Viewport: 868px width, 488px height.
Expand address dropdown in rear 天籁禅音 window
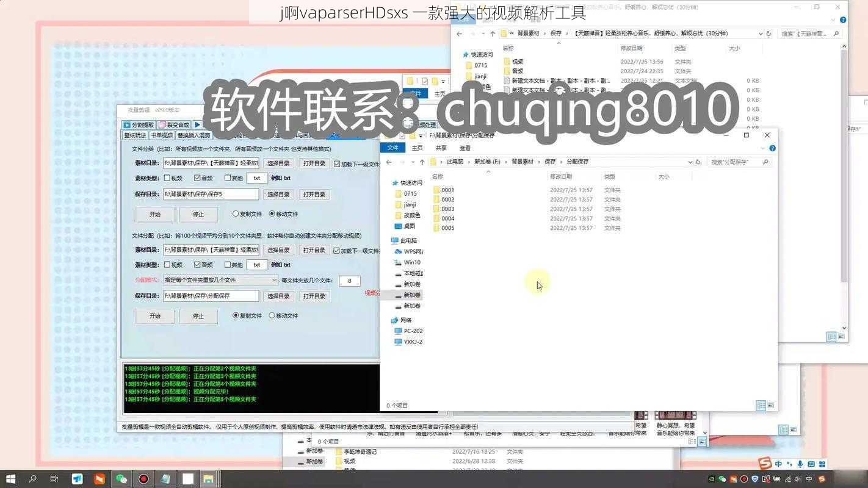pos(761,34)
